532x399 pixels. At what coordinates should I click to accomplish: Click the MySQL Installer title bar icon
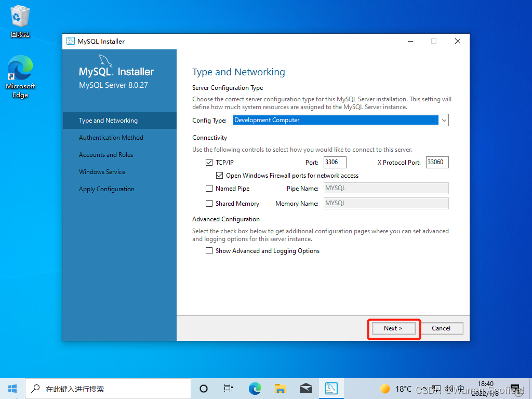[x=71, y=41]
